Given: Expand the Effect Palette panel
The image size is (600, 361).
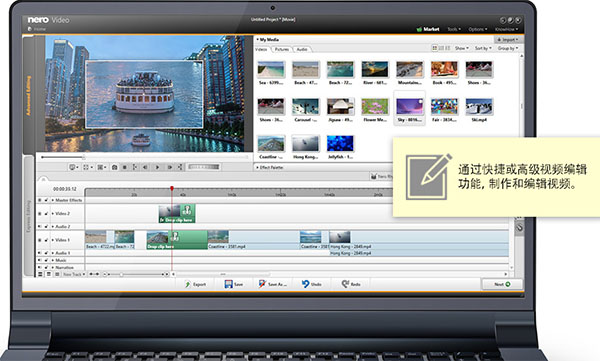Looking at the screenshot, I should tap(270, 168).
